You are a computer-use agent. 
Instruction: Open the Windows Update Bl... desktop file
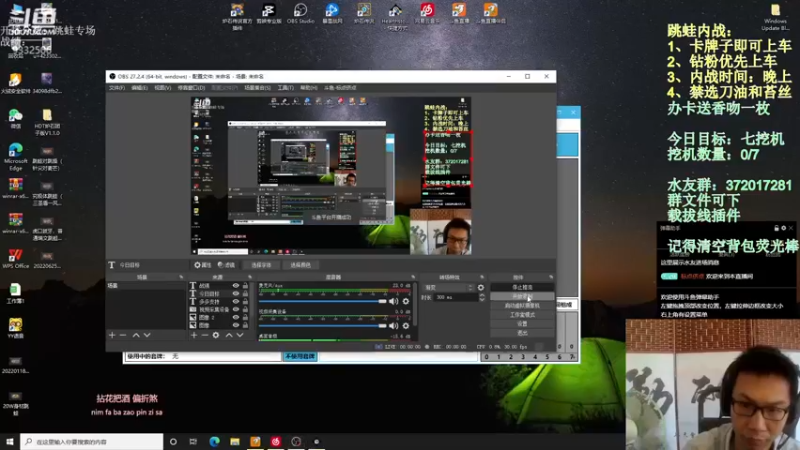coord(775,17)
